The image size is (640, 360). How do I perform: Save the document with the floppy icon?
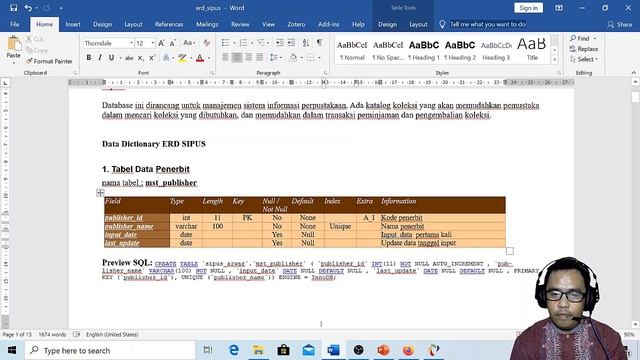(13, 8)
